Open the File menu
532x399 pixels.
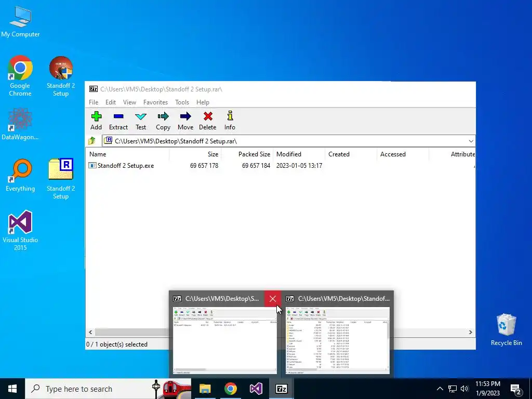(94, 102)
